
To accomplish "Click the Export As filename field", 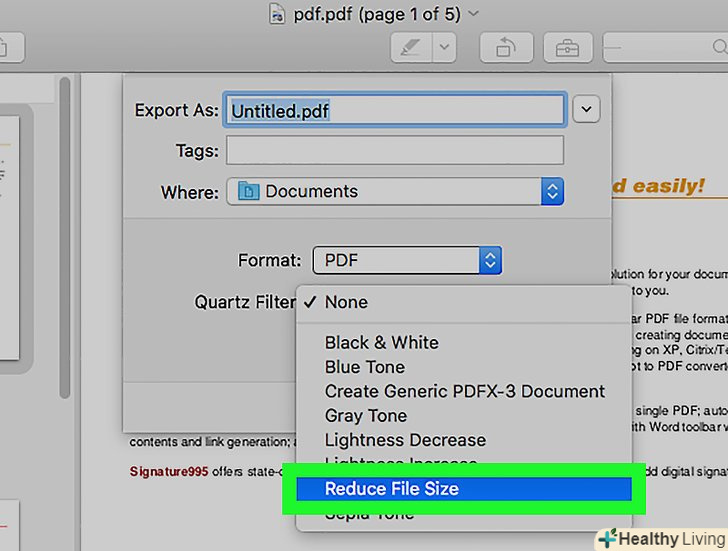I will click(x=395, y=110).
